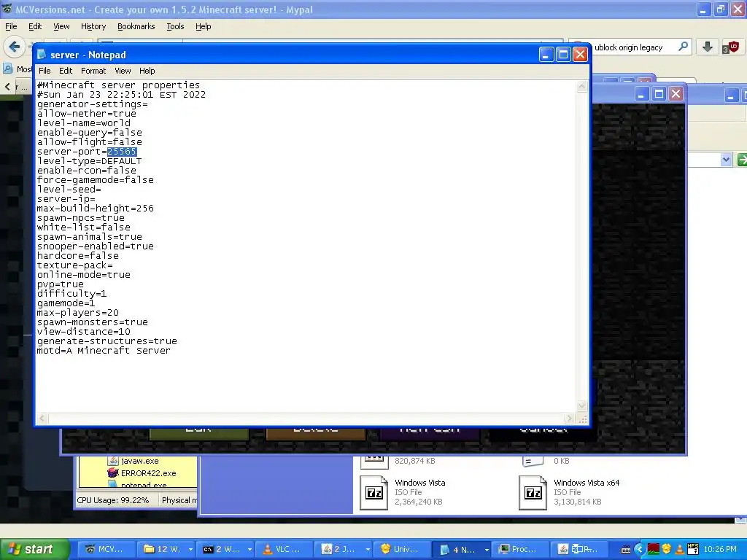Click the line view-distance=10
Screen dimensions: 747x560
(84, 332)
